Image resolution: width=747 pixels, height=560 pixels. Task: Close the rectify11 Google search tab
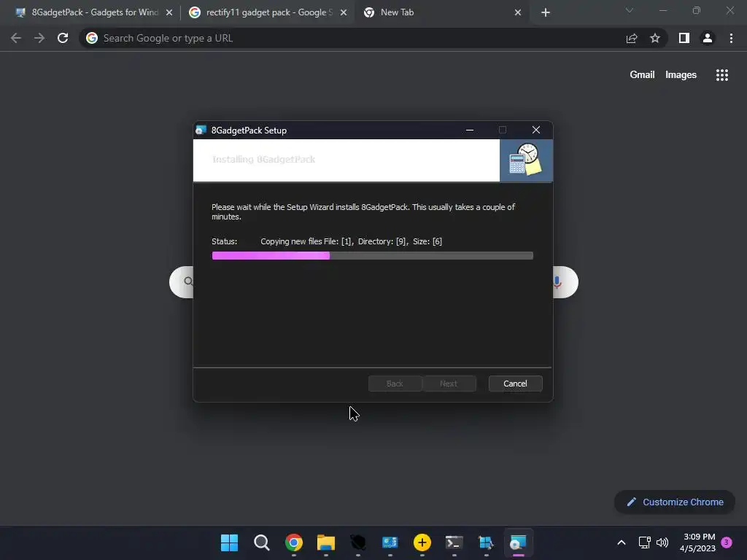pyautogui.click(x=344, y=13)
